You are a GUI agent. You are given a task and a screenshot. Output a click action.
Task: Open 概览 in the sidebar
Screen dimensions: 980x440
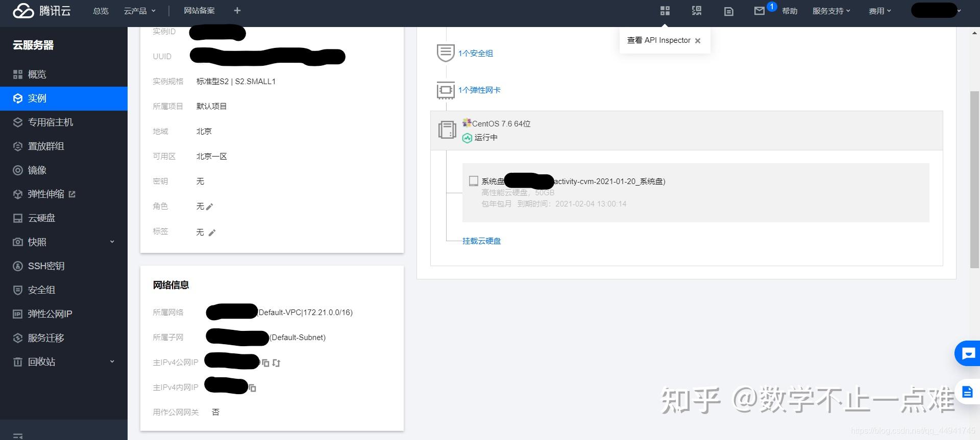coord(64,74)
